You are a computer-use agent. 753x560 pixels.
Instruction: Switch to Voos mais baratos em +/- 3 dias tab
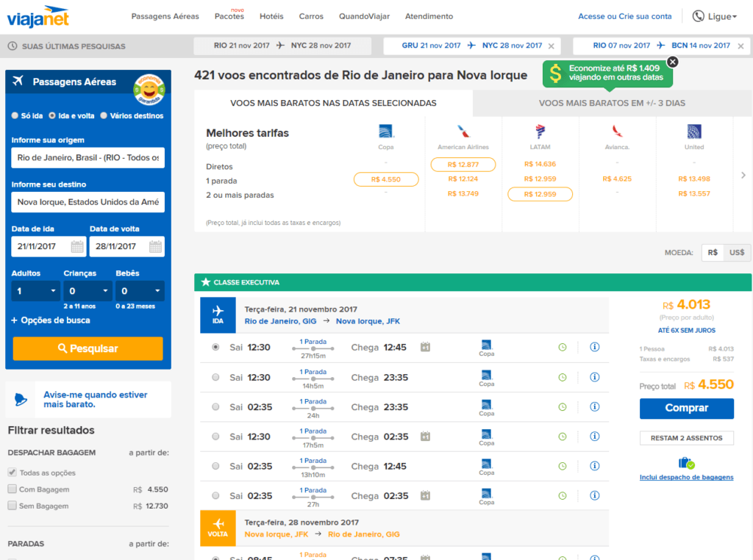tap(612, 103)
